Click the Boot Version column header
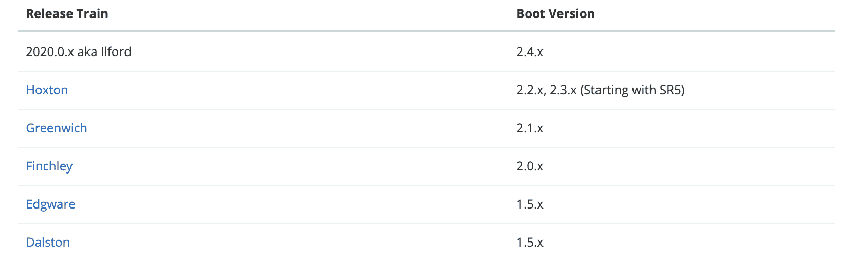The width and height of the screenshot is (868, 277). pos(555,14)
